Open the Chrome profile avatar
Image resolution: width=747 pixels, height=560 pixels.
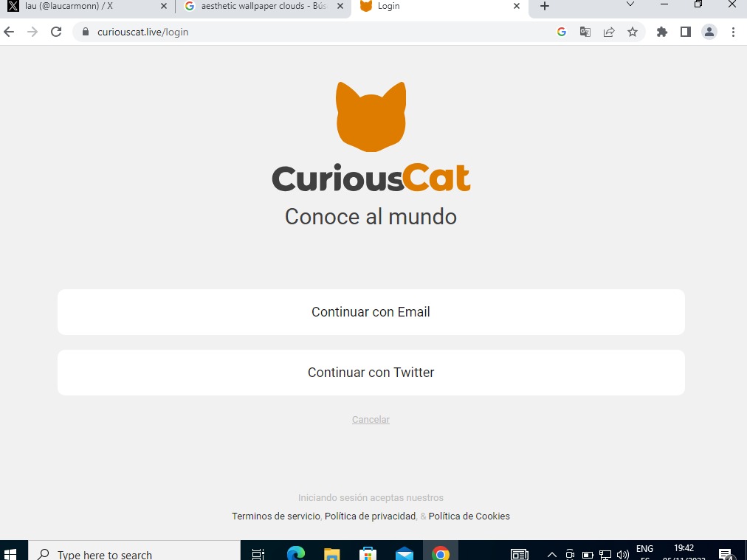click(x=709, y=32)
